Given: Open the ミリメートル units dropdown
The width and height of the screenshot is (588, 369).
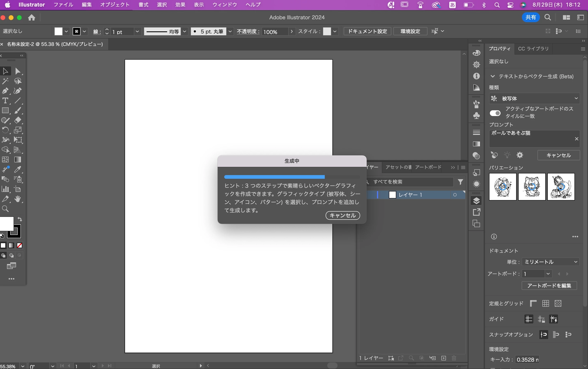Looking at the screenshot, I should coord(550,262).
